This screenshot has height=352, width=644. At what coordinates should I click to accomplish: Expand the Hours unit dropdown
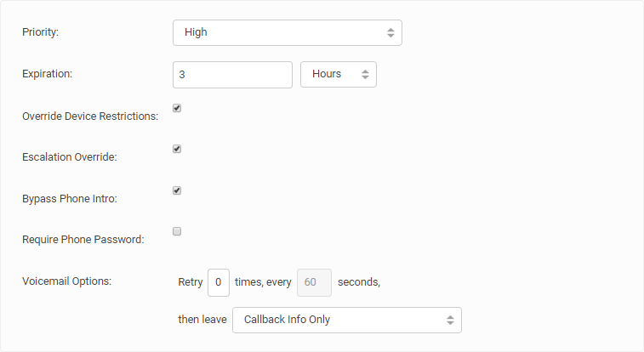coord(338,74)
